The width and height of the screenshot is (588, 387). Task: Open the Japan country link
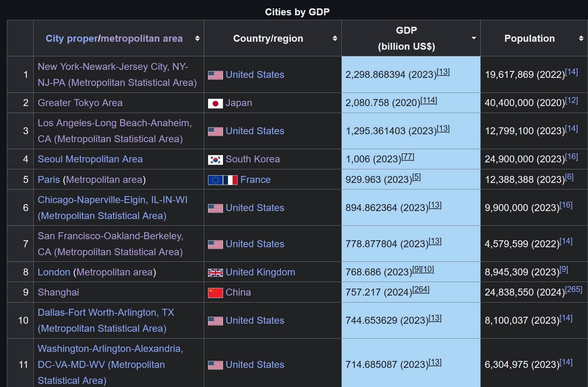click(239, 103)
